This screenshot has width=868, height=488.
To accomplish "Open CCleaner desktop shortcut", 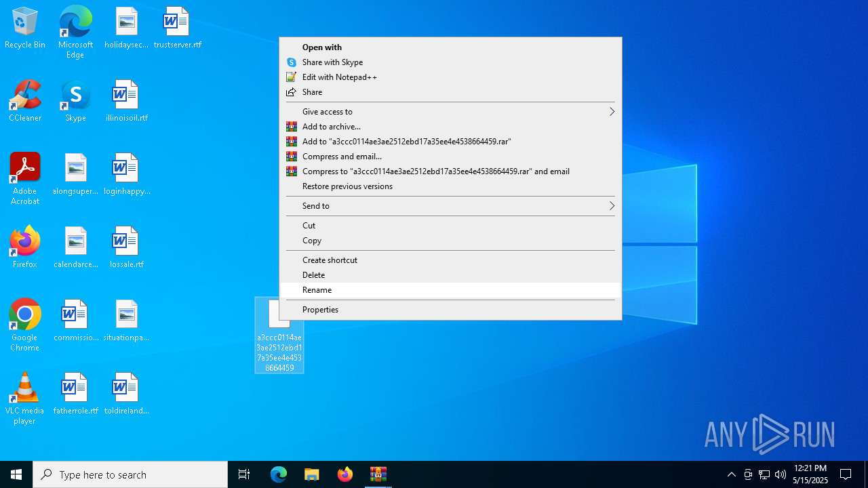I will click(x=25, y=102).
